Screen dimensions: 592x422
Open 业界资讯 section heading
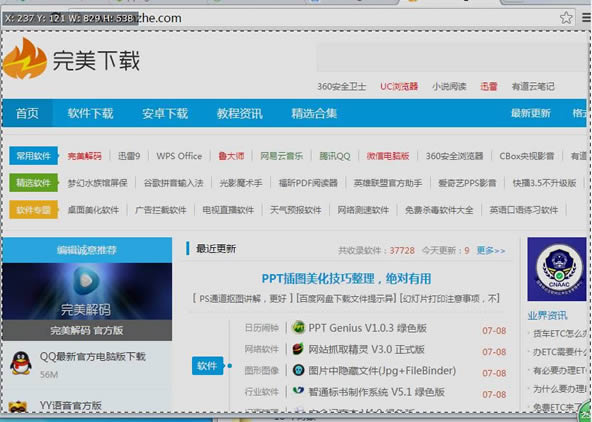pyautogui.click(x=547, y=316)
